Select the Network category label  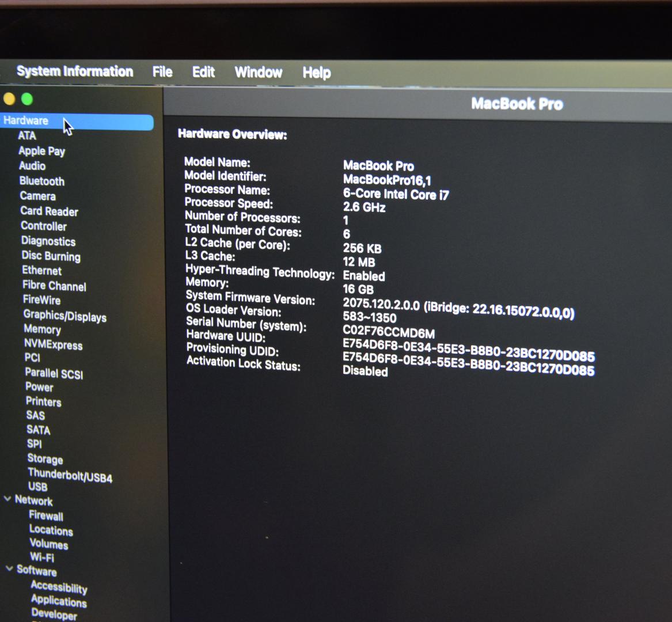(x=34, y=500)
